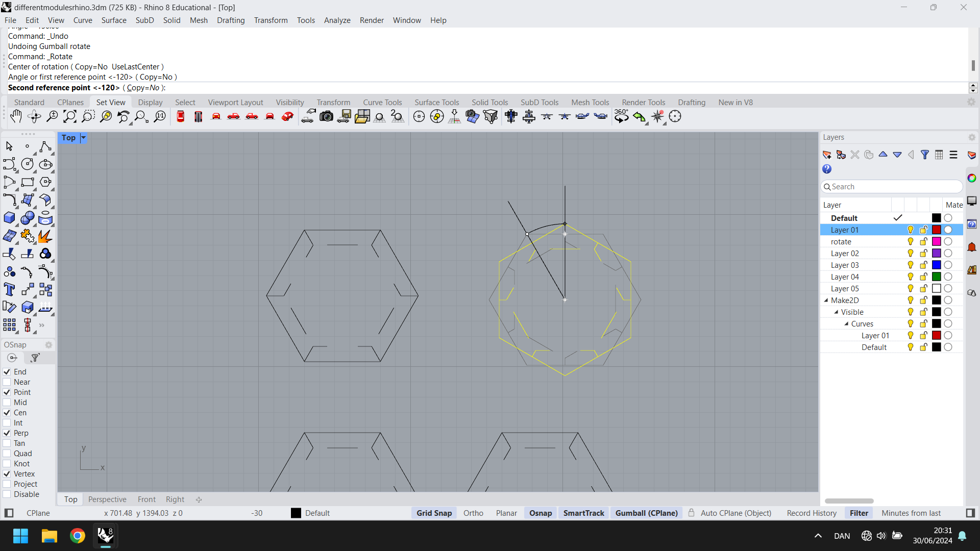The image size is (980, 551).
Task: Click the SmartTrack status button
Action: click(x=583, y=513)
